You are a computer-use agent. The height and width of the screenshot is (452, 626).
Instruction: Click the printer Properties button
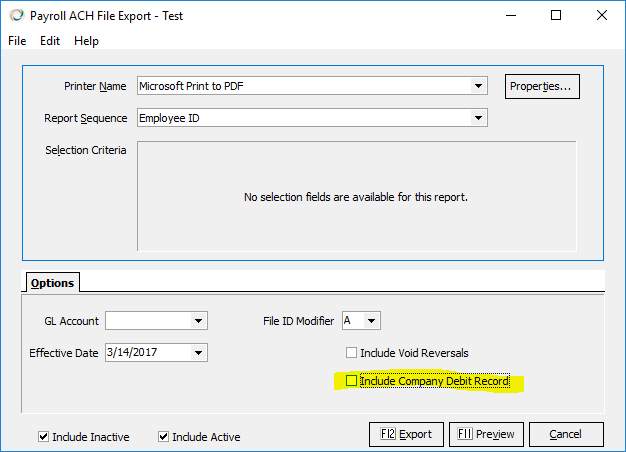click(541, 86)
